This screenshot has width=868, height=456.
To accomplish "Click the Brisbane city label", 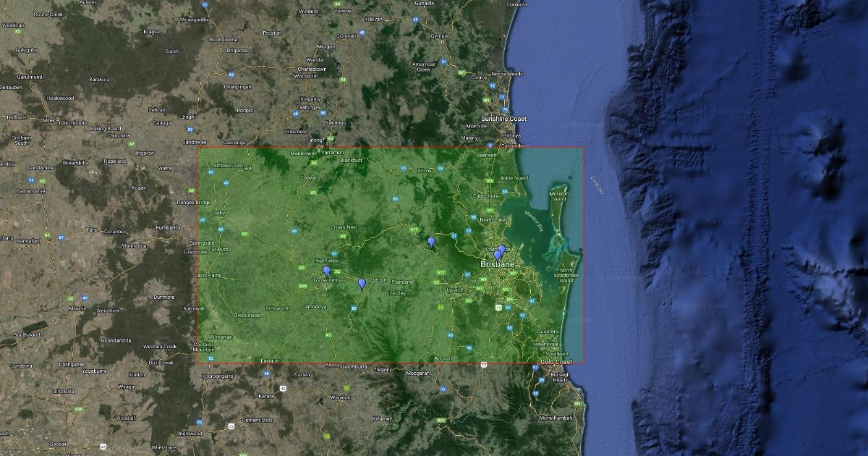I will coord(498,265).
